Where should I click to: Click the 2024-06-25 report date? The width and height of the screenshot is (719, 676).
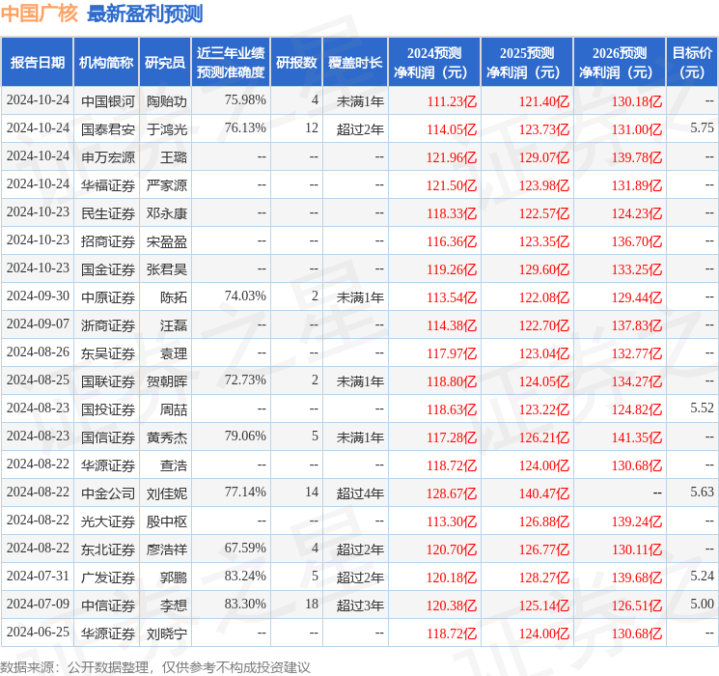(38, 631)
